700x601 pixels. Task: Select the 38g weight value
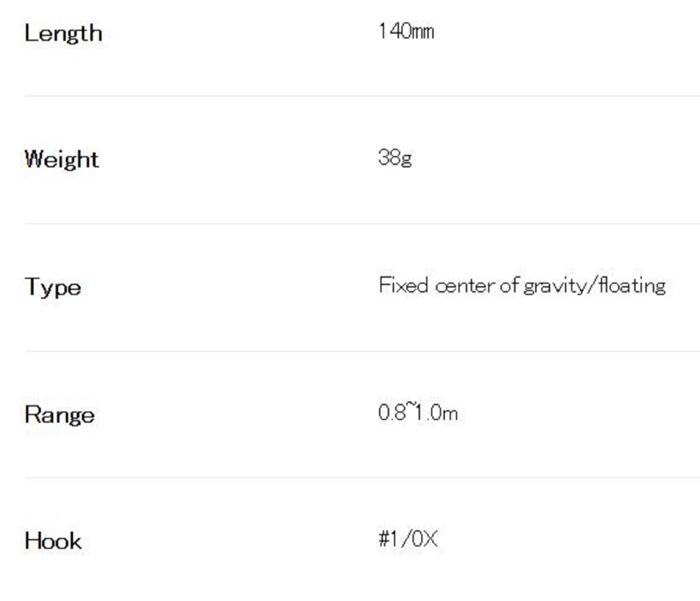point(395,158)
